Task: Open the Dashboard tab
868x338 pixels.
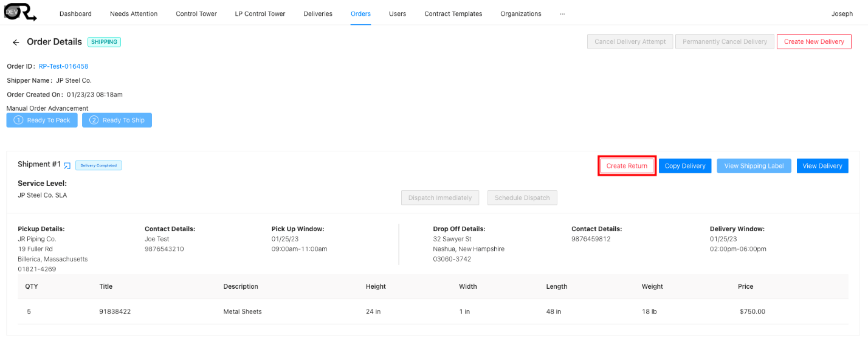Action: pos(75,13)
